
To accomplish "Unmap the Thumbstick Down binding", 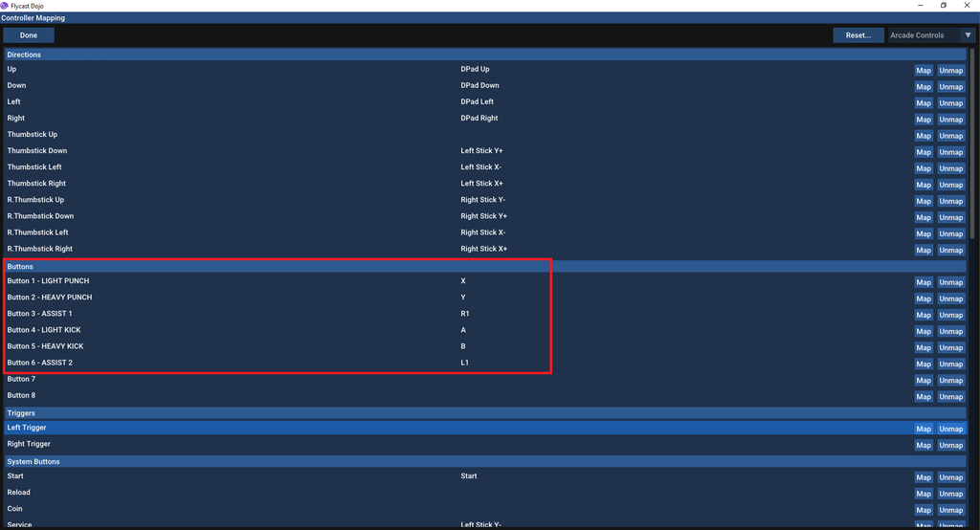I will click(950, 152).
